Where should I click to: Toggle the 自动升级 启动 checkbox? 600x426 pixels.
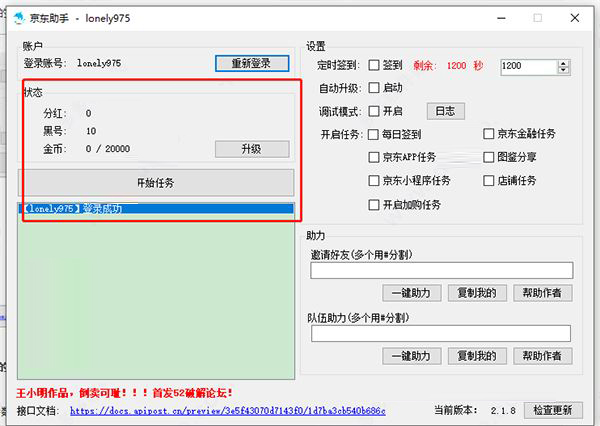click(x=374, y=88)
